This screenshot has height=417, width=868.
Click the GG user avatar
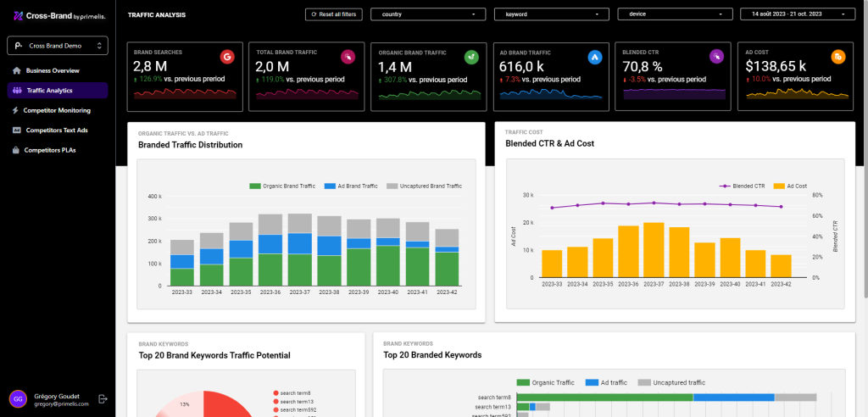pos(18,398)
